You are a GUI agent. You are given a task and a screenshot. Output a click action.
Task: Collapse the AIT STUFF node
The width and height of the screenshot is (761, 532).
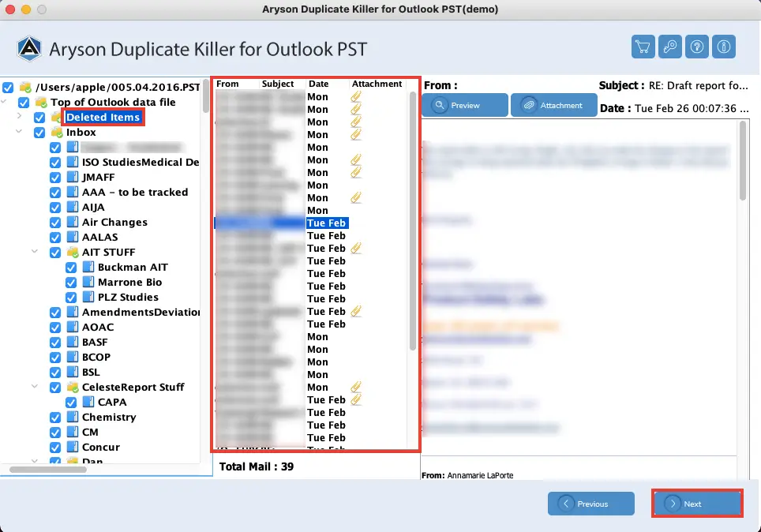[x=35, y=252]
